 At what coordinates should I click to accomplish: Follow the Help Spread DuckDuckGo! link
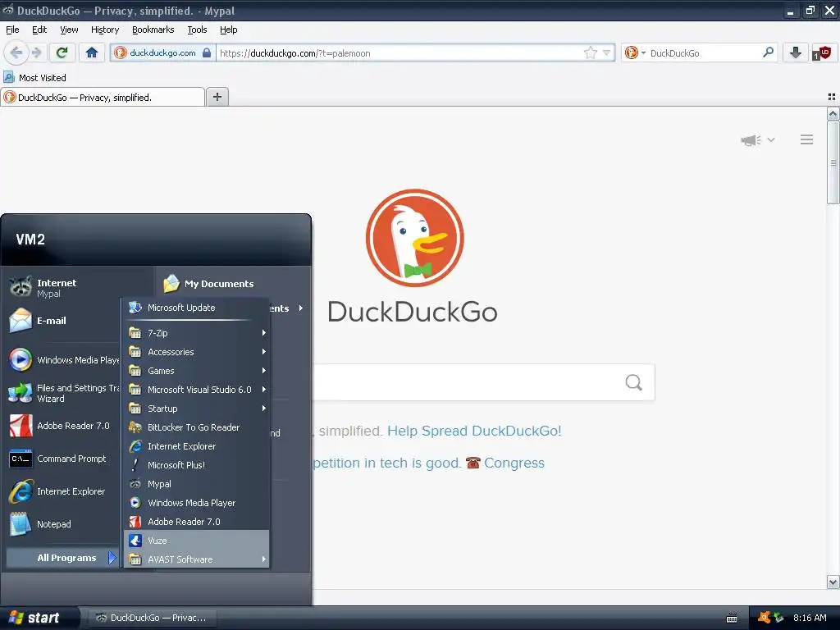(474, 431)
